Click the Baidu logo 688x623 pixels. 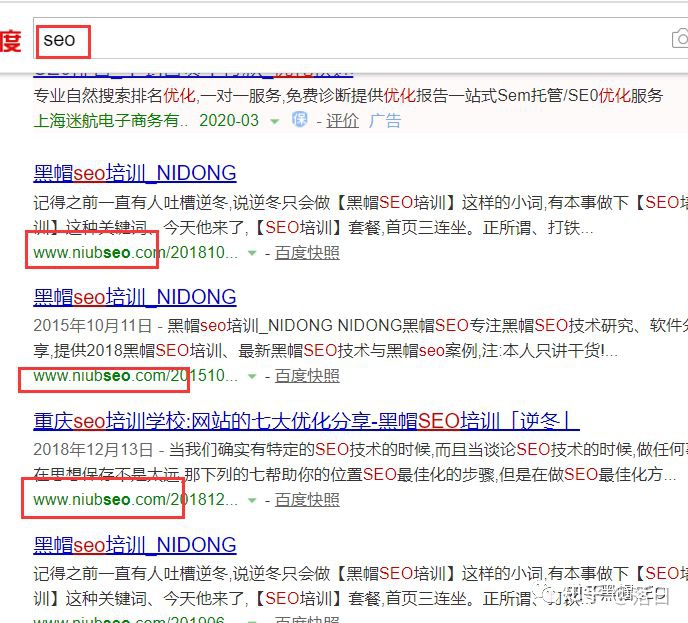[11, 41]
